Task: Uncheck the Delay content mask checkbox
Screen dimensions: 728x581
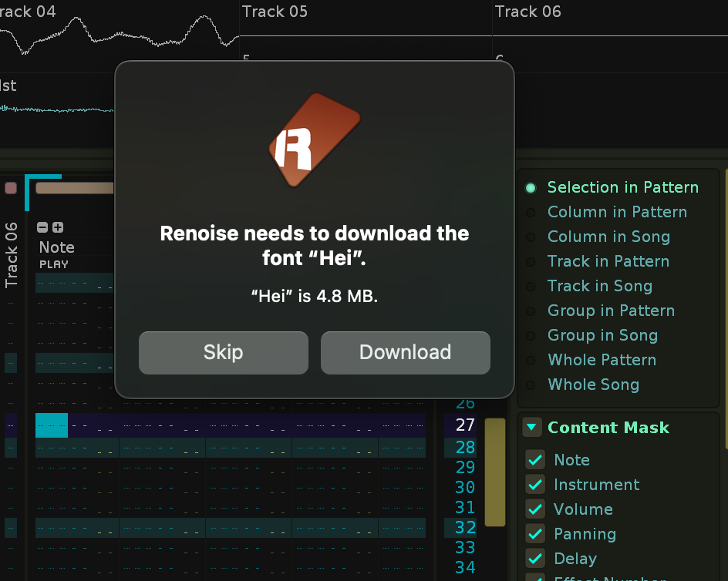Action: coord(535,558)
